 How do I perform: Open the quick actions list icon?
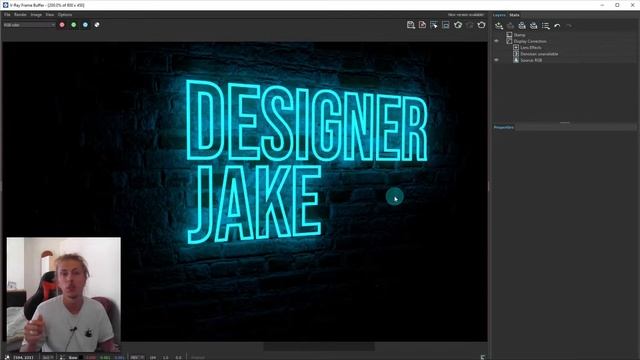545,26
